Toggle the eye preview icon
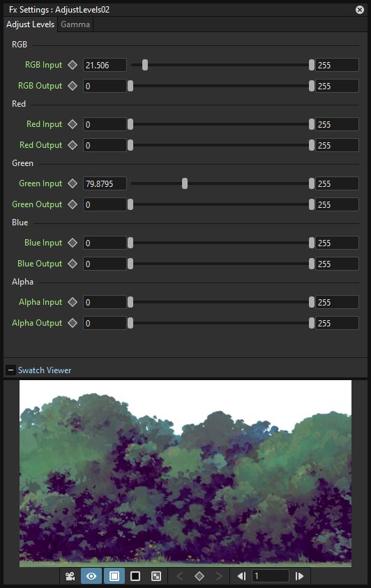371x588 pixels. 91,576
